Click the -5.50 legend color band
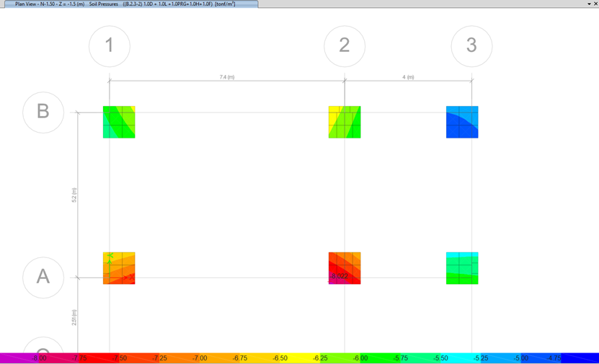Screen dimensions: 599x364 click(x=440, y=358)
